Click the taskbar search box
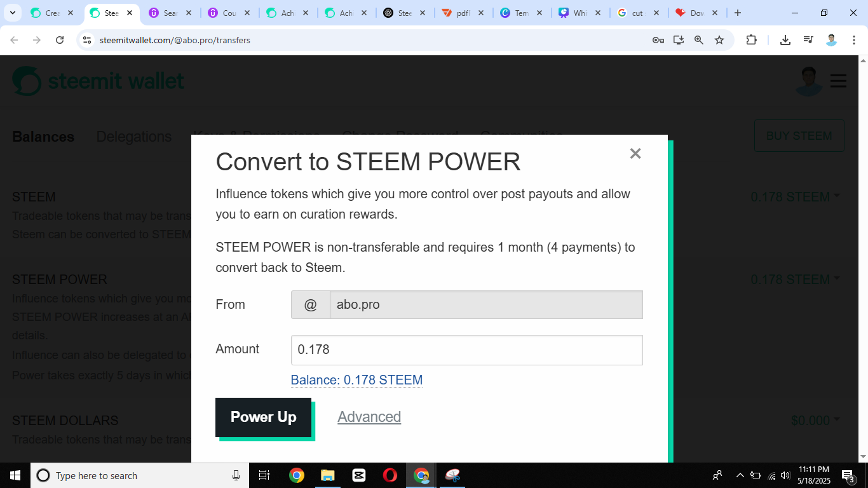Viewport: 868px width, 488px height. tap(140, 475)
